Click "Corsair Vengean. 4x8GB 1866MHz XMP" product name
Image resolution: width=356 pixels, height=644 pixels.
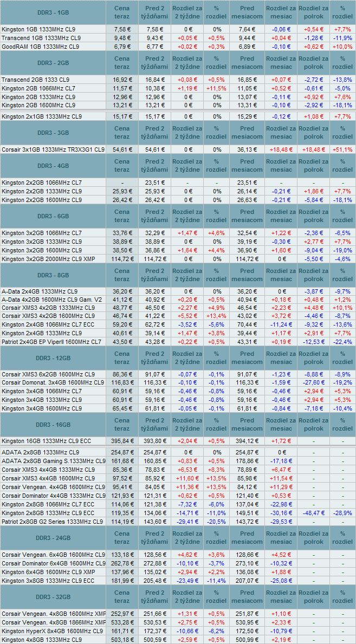click(x=53, y=622)
